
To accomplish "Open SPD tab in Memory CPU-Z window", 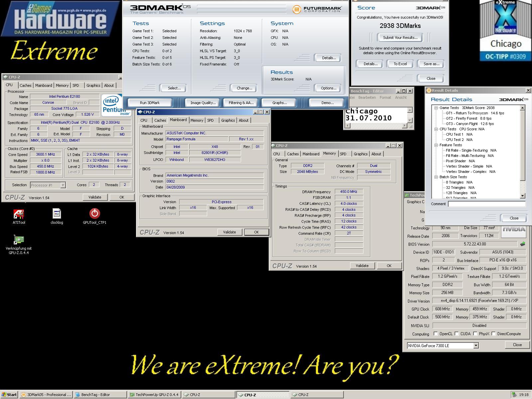I will point(343,154).
